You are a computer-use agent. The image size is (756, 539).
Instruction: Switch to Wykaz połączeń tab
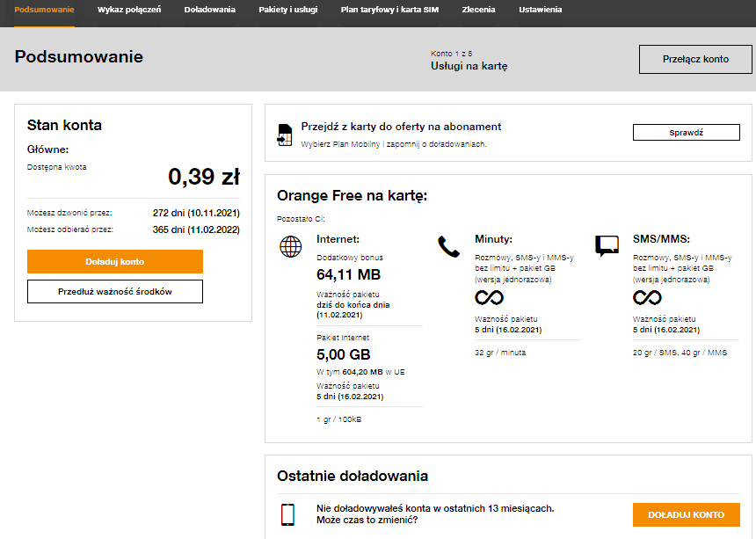coord(129,10)
